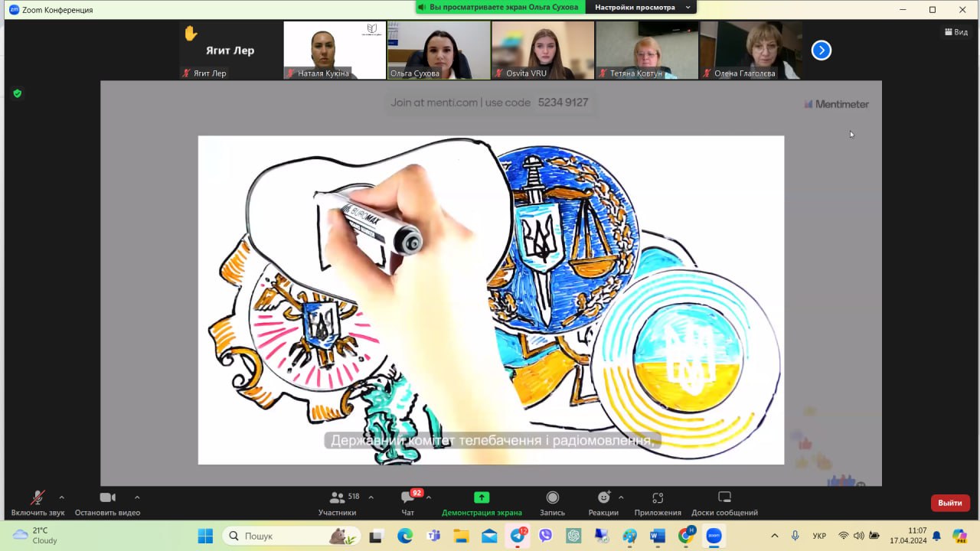The height and width of the screenshot is (551, 980).
Task: Open Viber from the taskbar
Action: [x=545, y=536]
